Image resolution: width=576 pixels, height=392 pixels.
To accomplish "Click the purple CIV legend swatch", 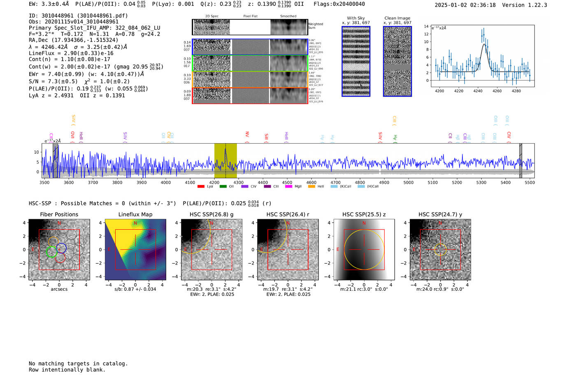I will click(245, 186).
